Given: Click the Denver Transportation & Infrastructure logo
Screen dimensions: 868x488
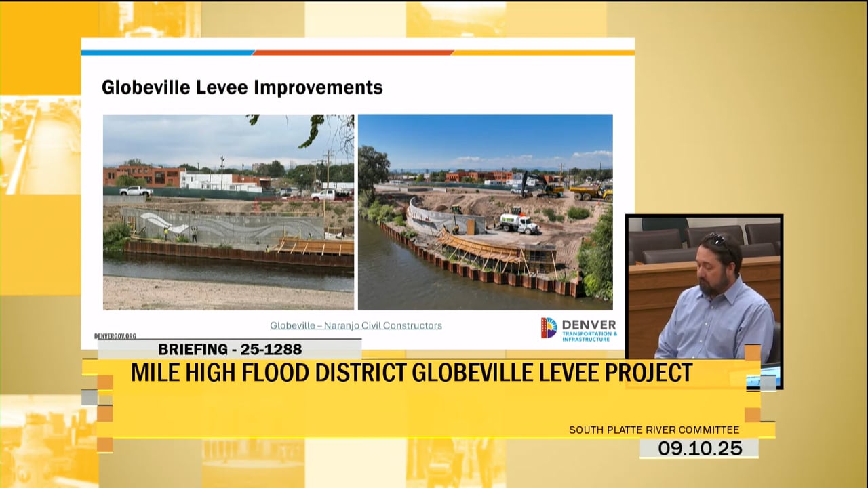Looking at the screenshot, I should (x=578, y=329).
